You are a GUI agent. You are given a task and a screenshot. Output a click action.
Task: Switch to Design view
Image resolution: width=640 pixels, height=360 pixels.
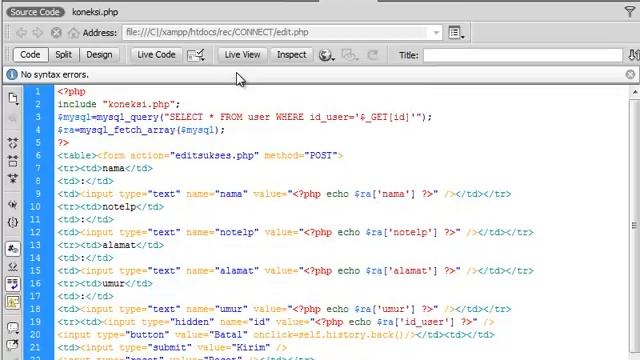pyautogui.click(x=99, y=55)
